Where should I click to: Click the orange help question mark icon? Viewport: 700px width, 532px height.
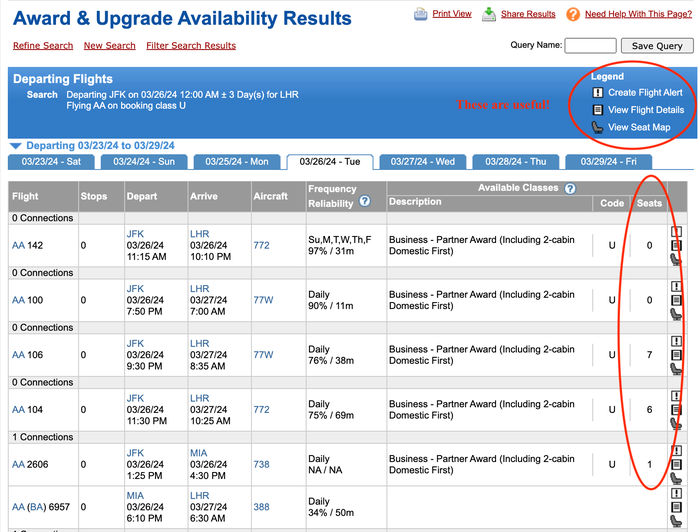573,14
